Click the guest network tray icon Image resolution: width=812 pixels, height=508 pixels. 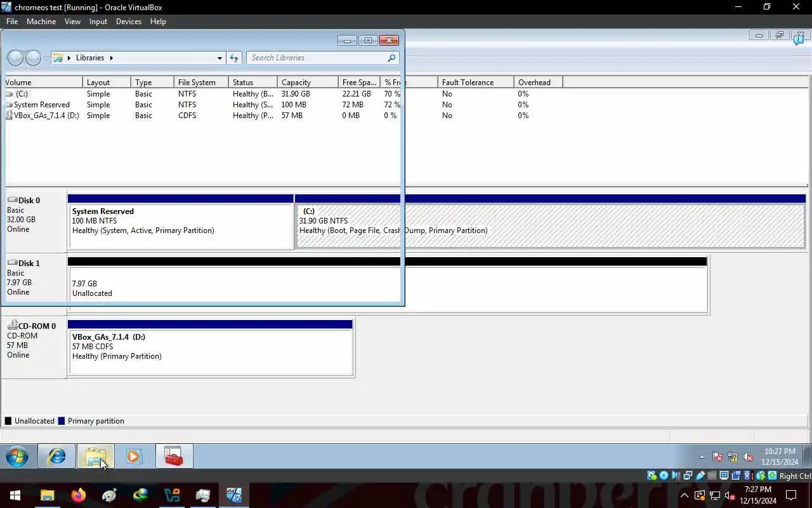pos(733,457)
